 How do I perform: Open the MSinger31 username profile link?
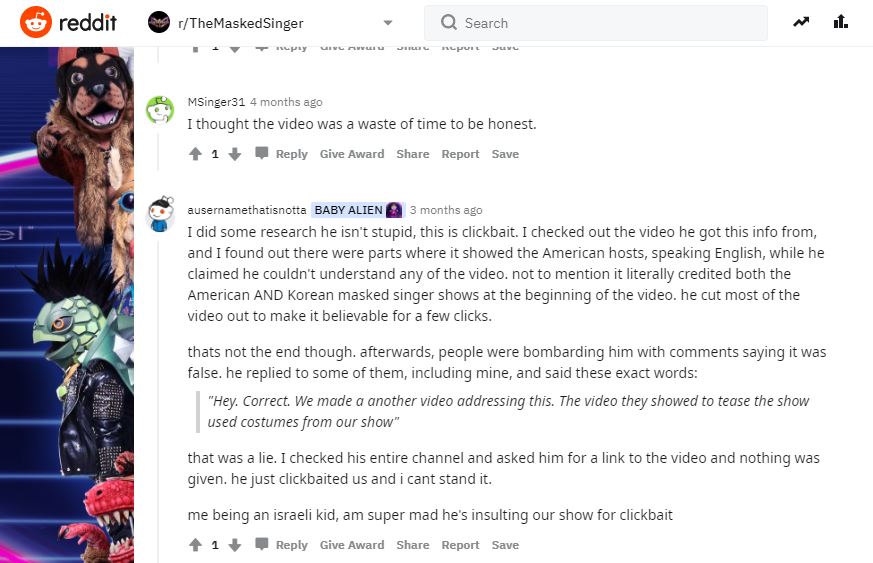[x=216, y=102]
